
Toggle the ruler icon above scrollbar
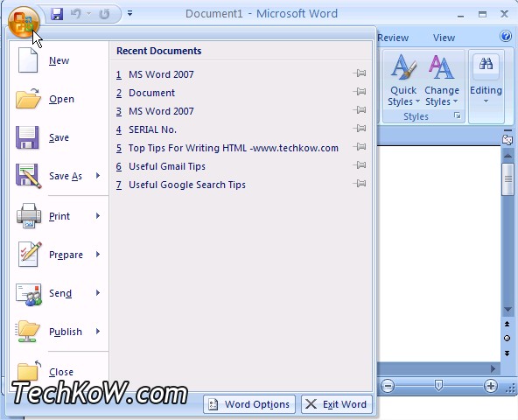[x=507, y=140]
